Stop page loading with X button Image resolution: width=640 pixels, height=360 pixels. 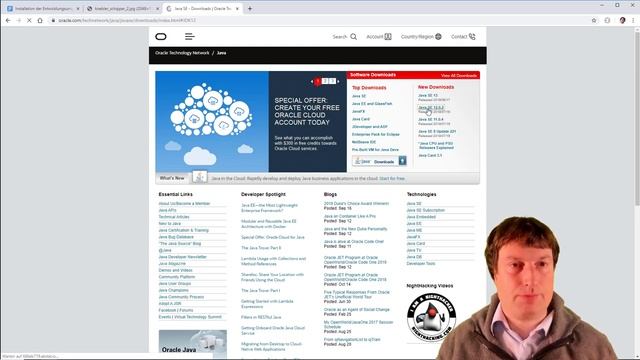[29, 20]
